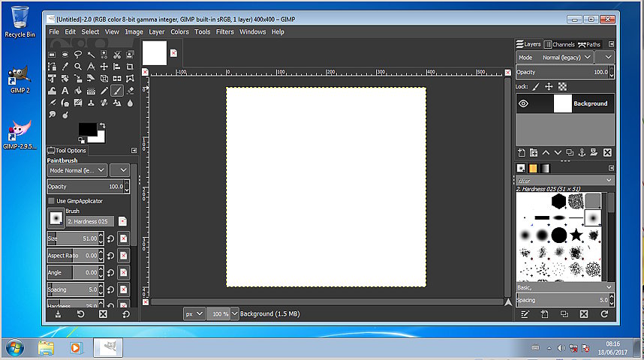Edit this brush button
The width and height of the screenshot is (644, 360).
coord(525,314)
